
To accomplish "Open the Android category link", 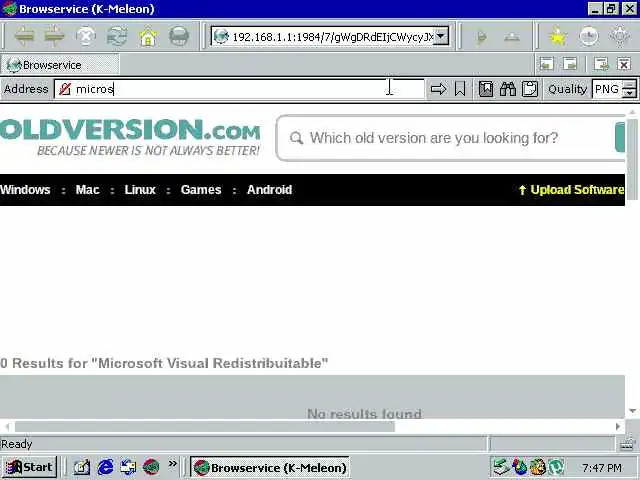I will click(x=269, y=190).
